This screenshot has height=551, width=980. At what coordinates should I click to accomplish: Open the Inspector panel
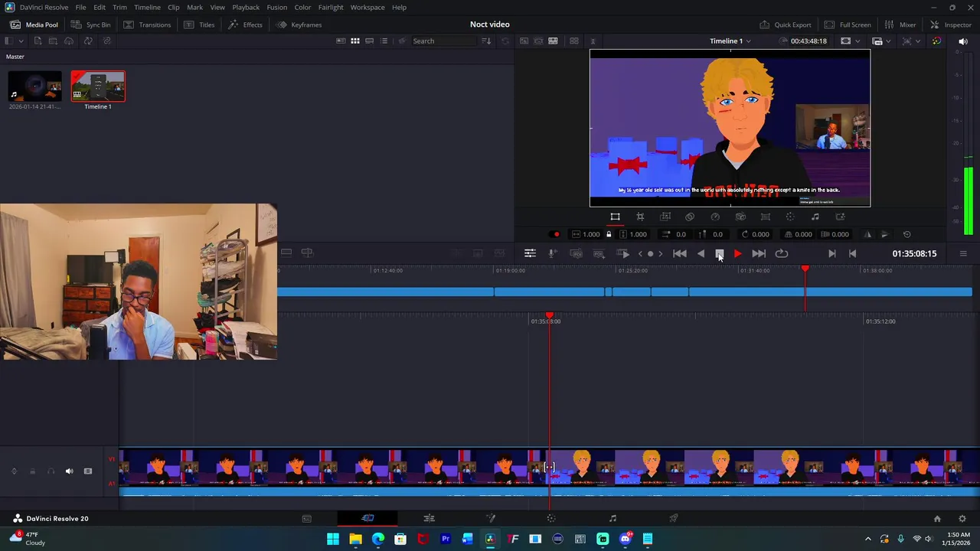[950, 24]
